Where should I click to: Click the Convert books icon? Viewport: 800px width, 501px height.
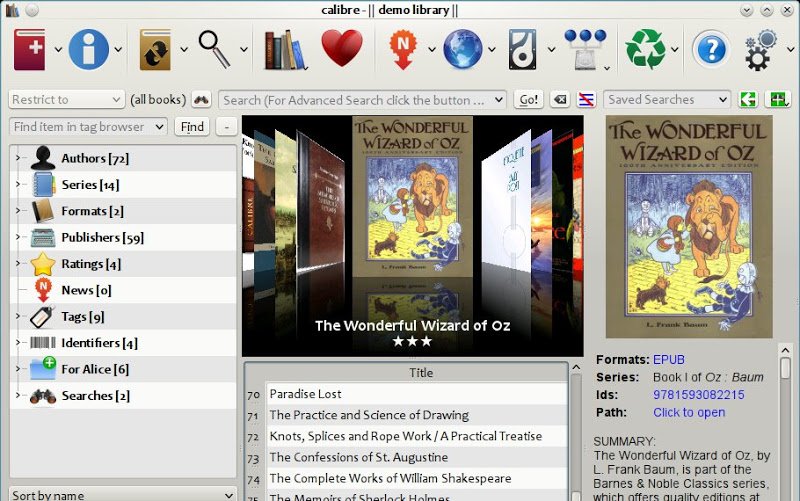(x=155, y=49)
